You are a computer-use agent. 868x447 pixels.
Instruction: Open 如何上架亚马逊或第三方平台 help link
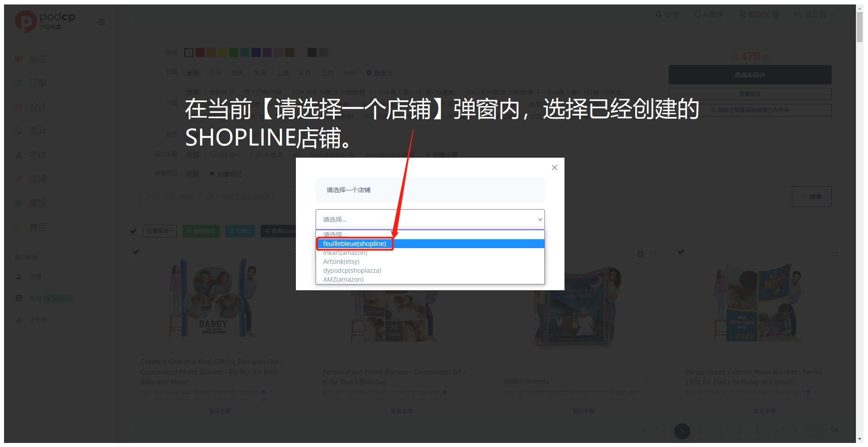click(x=750, y=110)
